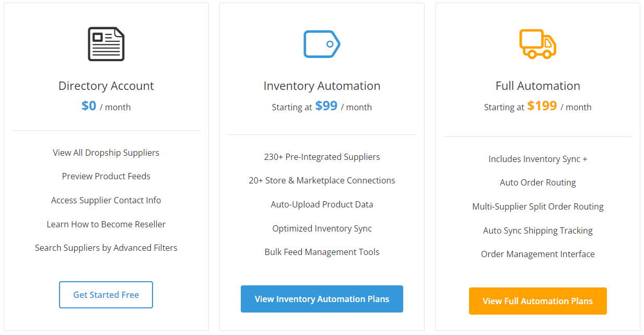Click the Get Started Free button
This screenshot has height=335, width=644.
(x=106, y=295)
